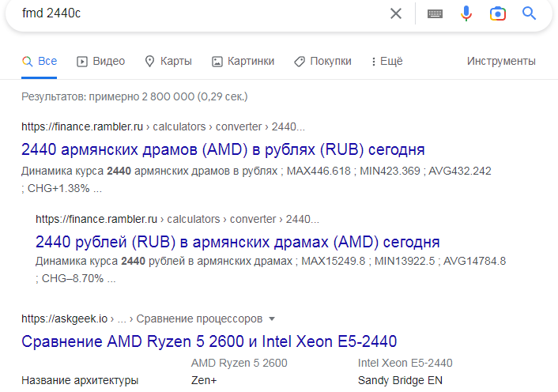Click the search field containing 'fmd 2440c'
Viewport: 558px width, 392px height.
pyautogui.click(x=198, y=13)
